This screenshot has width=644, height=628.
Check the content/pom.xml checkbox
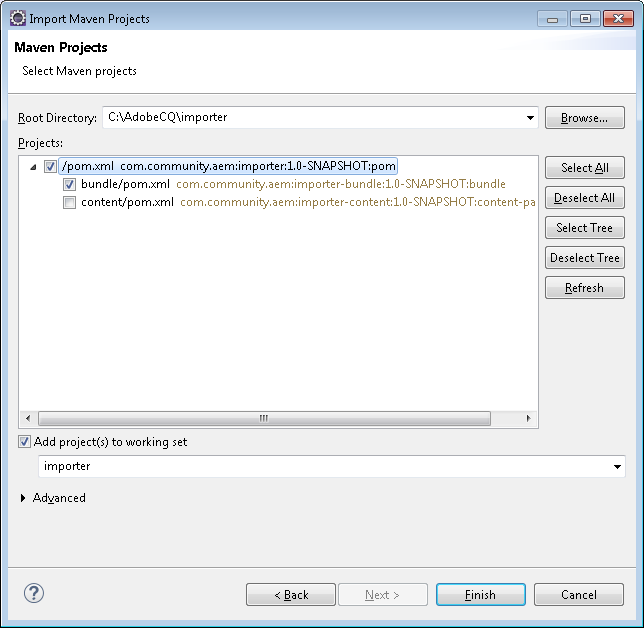coord(69,202)
